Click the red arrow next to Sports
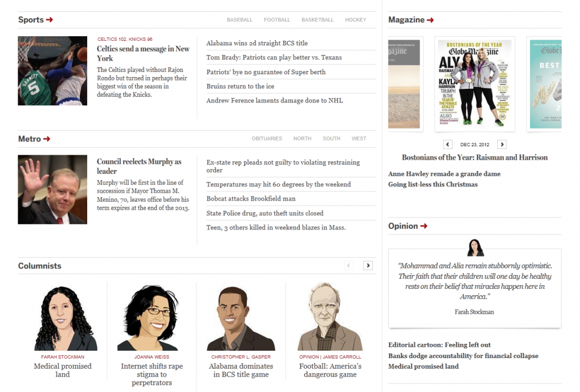Screen dimensions: 580x392 pos(49,20)
